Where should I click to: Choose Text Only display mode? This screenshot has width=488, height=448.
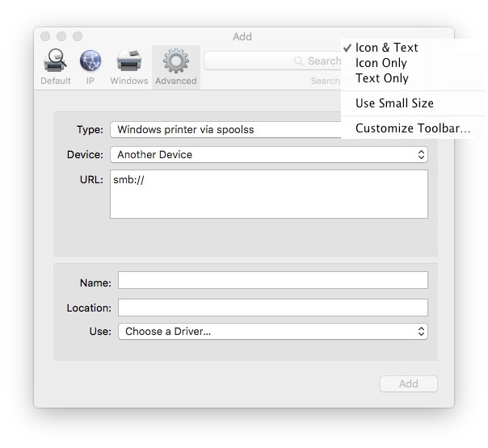[381, 78]
